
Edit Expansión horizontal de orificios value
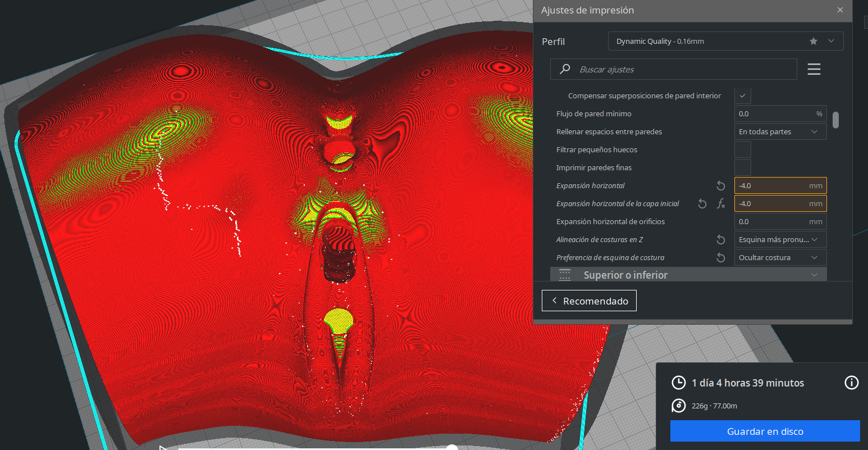[780, 221]
